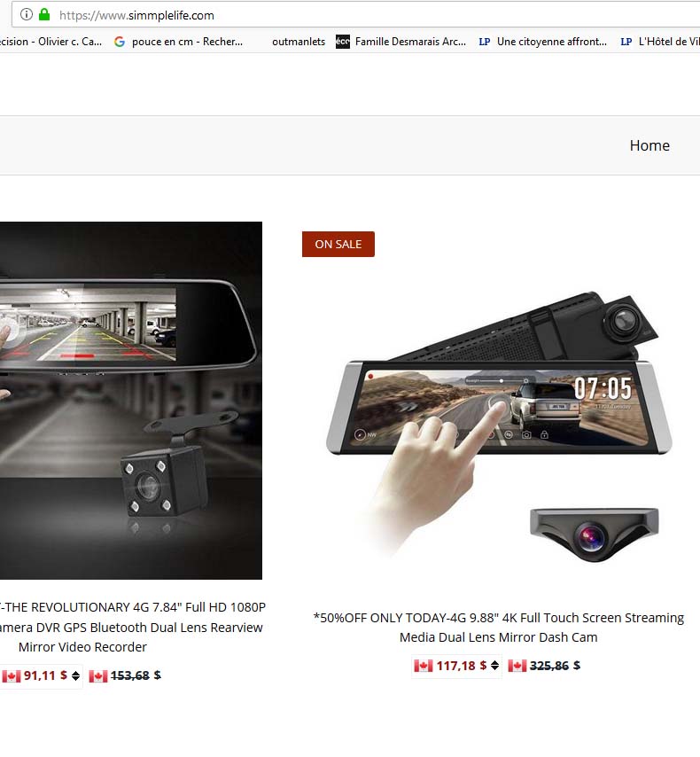Click the ON SALE badge
Viewport: 700px width, 757px height.
click(x=338, y=245)
